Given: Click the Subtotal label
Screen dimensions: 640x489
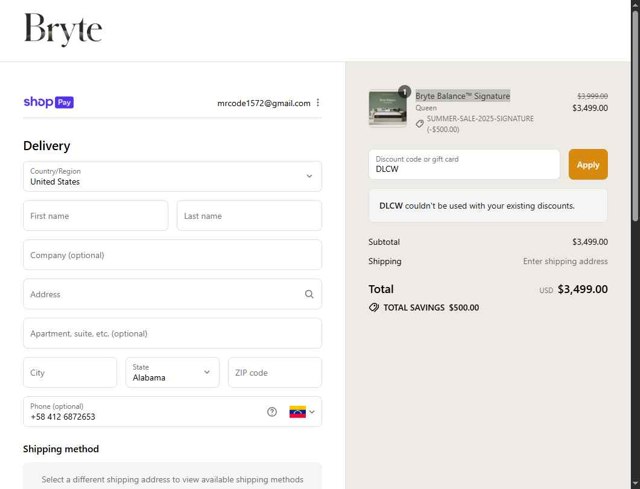Looking at the screenshot, I should coord(384,242).
